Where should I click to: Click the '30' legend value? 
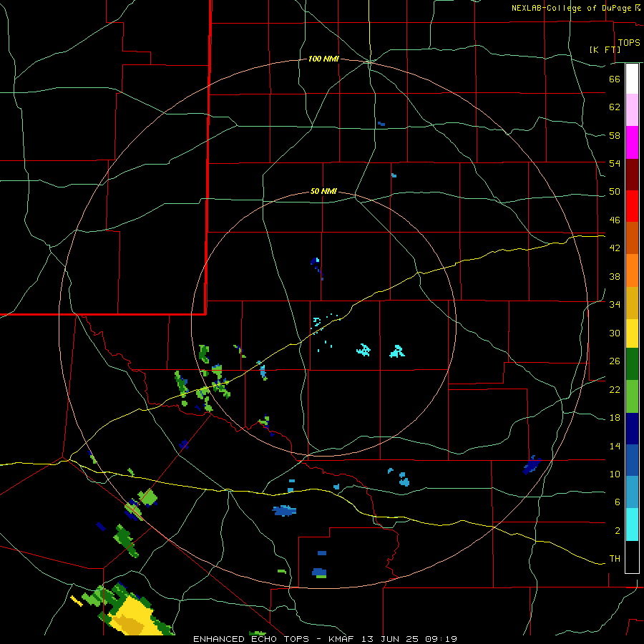coord(615,333)
